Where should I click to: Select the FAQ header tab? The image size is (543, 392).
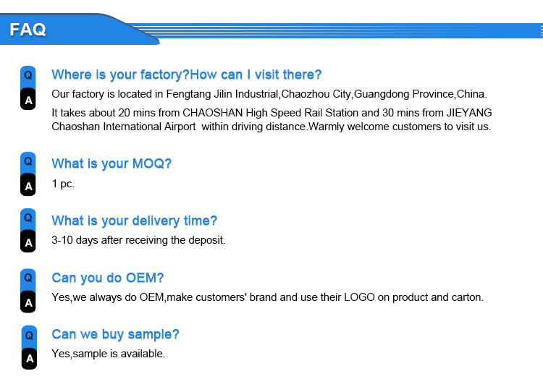(x=29, y=30)
